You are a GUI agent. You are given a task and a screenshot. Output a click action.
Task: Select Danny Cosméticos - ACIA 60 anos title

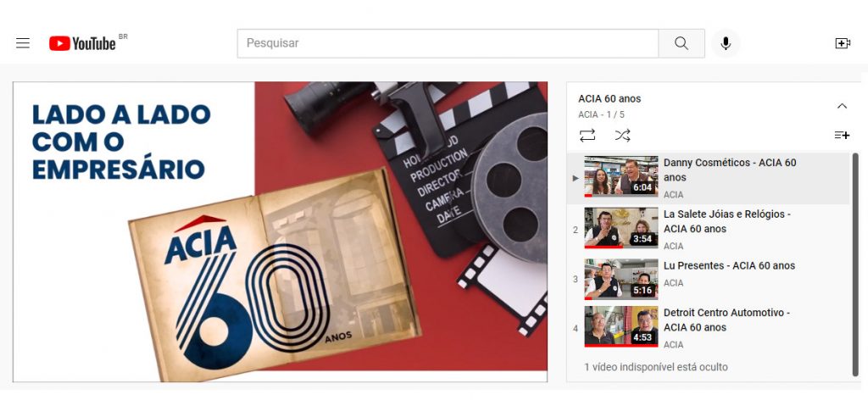point(730,170)
